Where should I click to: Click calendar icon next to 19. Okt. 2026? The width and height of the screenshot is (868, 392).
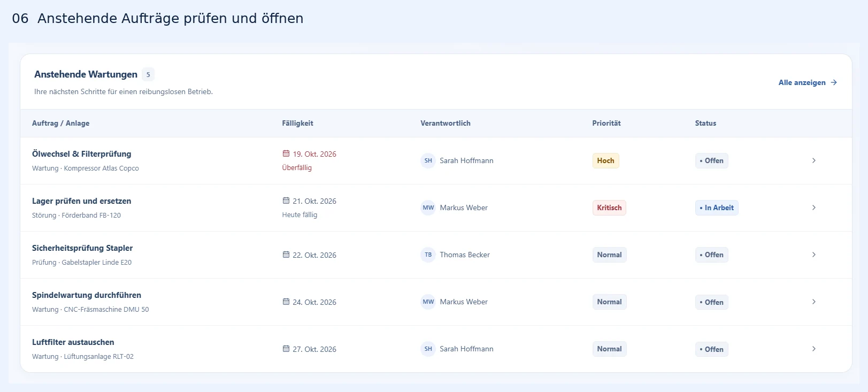pyautogui.click(x=286, y=153)
